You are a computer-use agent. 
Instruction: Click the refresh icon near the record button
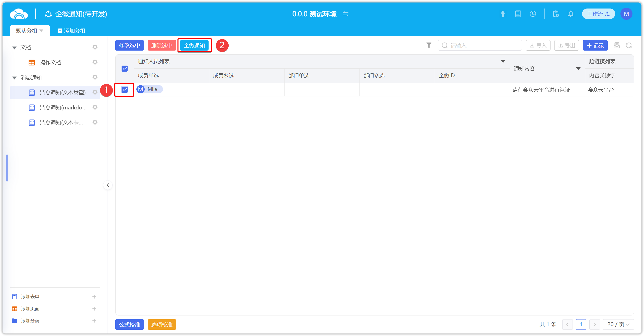tap(628, 45)
